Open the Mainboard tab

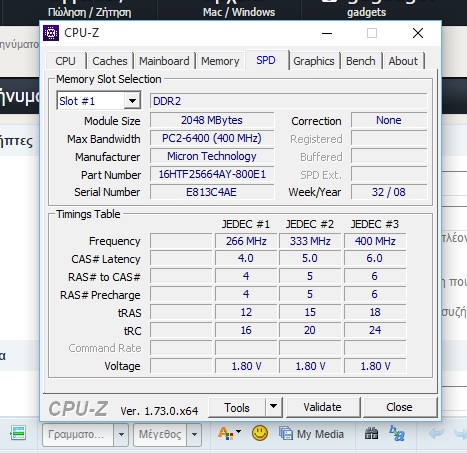click(x=164, y=61)
